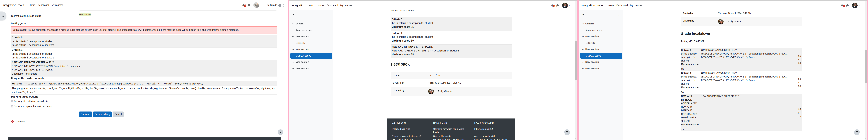Open Dashboard in right window

622,5
